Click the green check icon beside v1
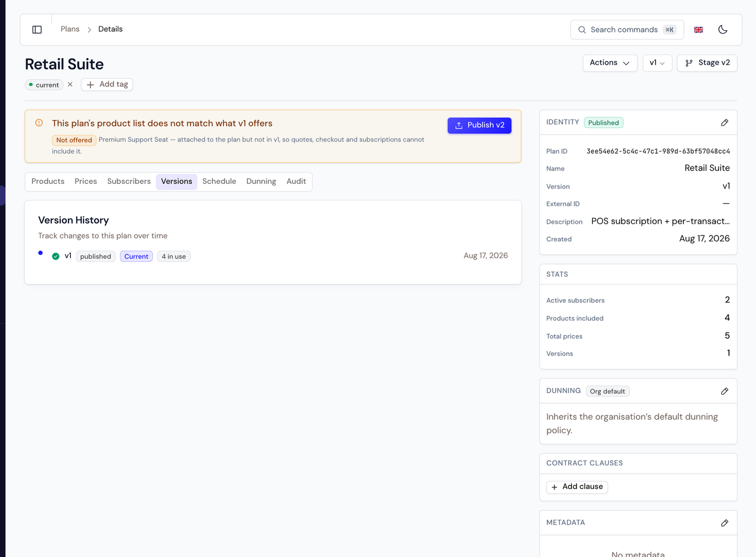The width and height of the screenshot is (756, 557). tap(56, 256)
